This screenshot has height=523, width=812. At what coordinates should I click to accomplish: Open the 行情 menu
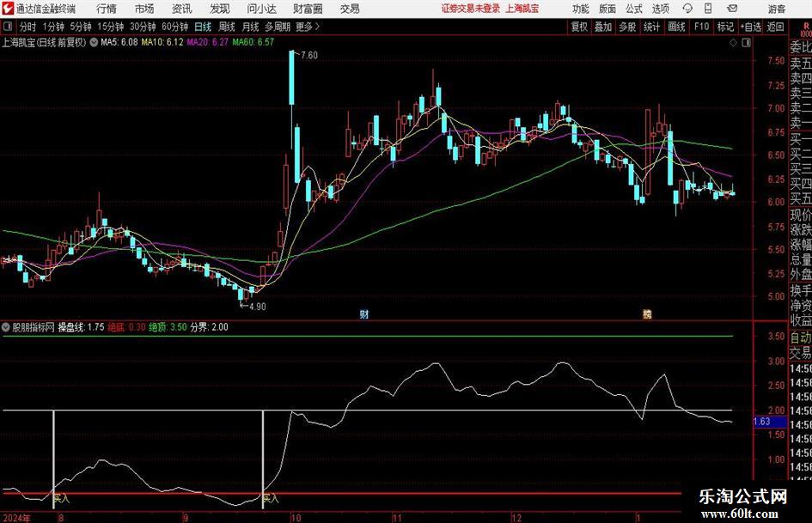(x=107, y=9)
